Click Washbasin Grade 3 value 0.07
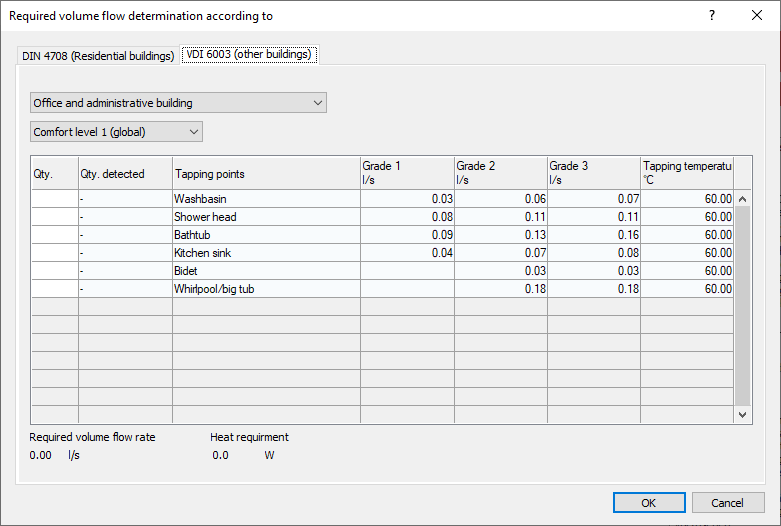This screenshot has width=781, height=526. 594,199
